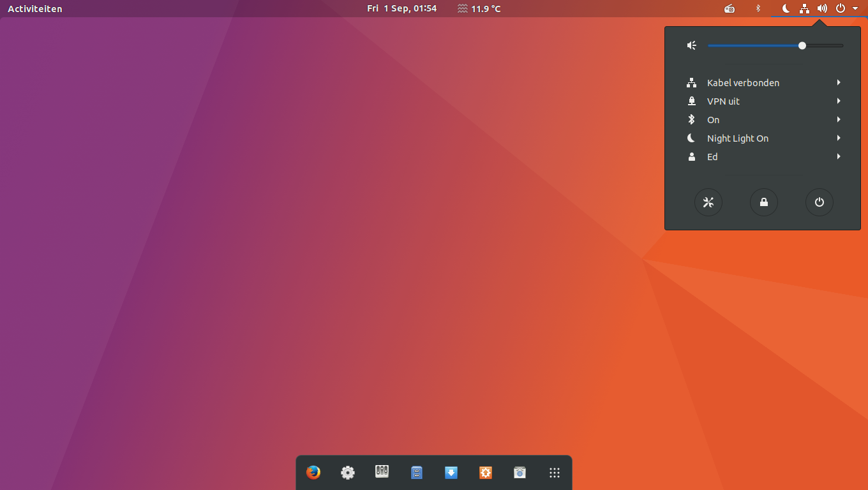Show applications grid from the dock
The image size is (868, 490).
(555, 473)
